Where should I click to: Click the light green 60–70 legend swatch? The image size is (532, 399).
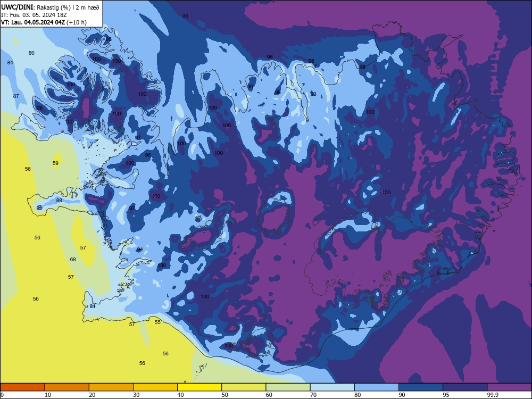pos(288,387)
